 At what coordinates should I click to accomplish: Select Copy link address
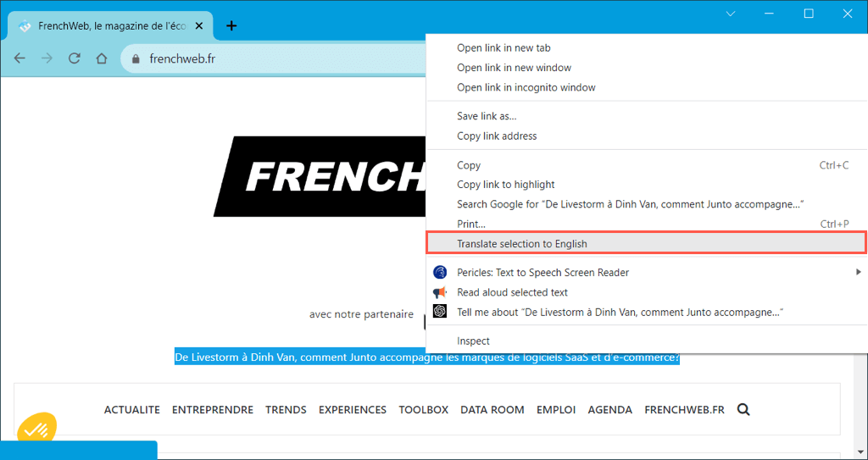(x=497, y=136)
